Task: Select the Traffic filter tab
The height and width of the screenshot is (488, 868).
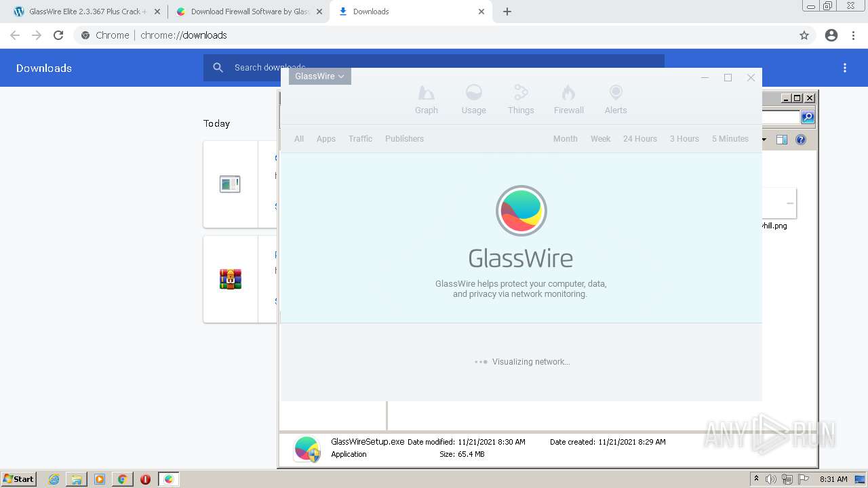Action: [360, 139]
